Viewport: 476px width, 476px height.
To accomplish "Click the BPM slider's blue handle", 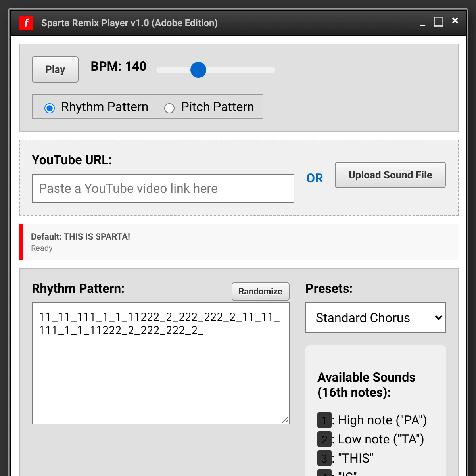I will point(198,70).
